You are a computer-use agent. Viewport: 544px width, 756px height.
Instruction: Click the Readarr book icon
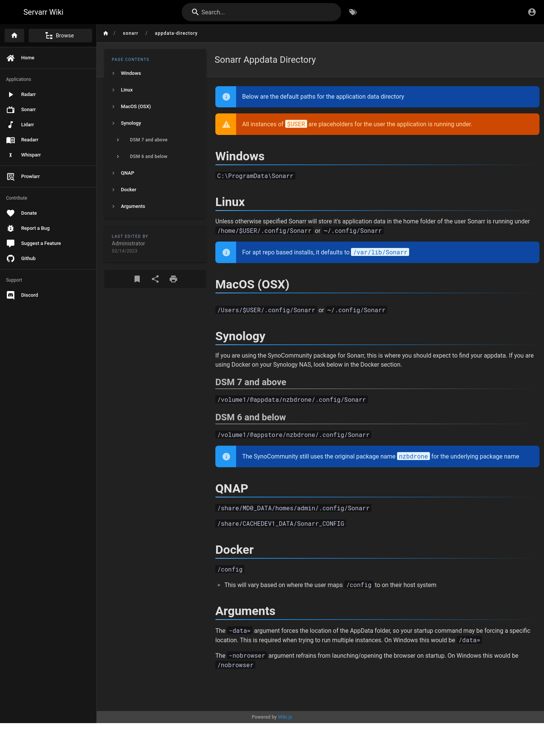point(11,140)
